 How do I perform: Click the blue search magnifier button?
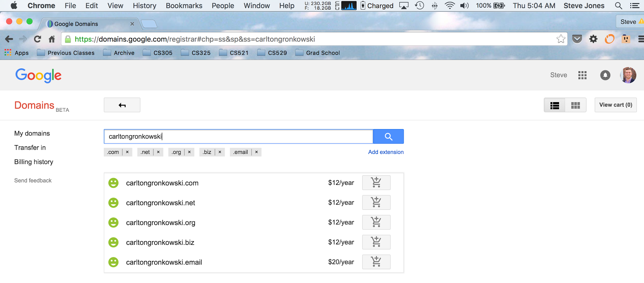[388, 136]
